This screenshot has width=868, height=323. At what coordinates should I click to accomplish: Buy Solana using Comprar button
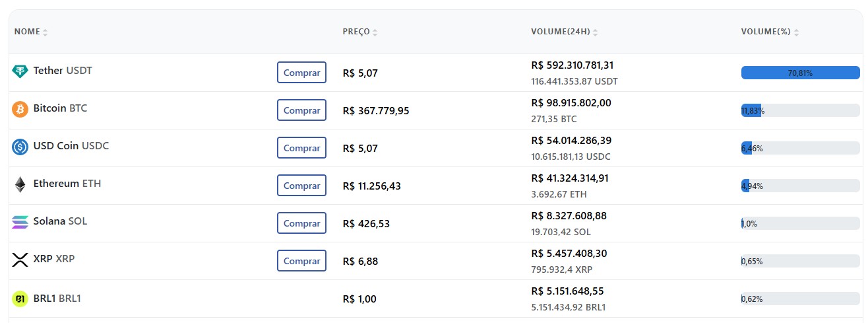click(x=301, y=223)
